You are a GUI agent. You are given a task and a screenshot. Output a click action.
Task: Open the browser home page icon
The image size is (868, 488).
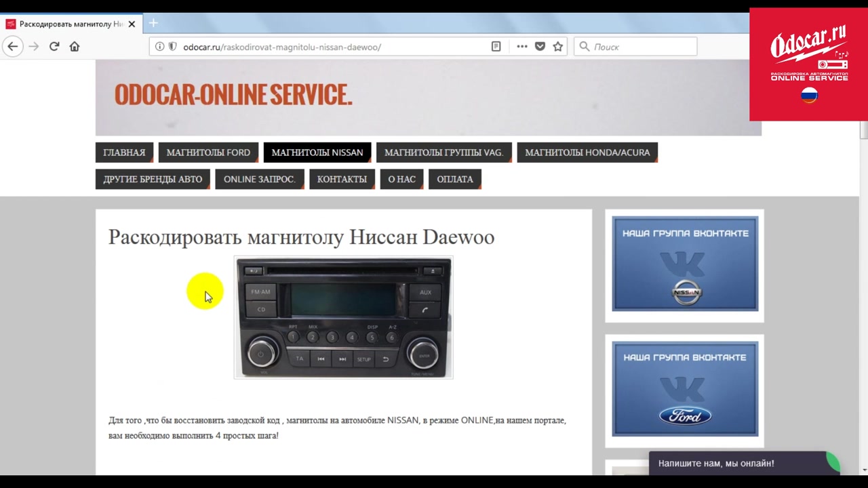75,47
